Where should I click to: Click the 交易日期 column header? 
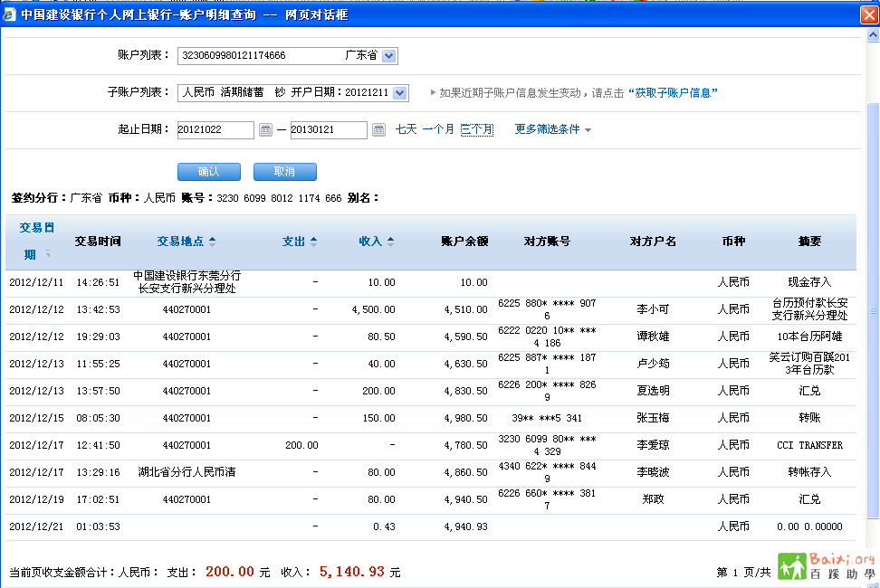pyautogui.click(x=36, y=241)
